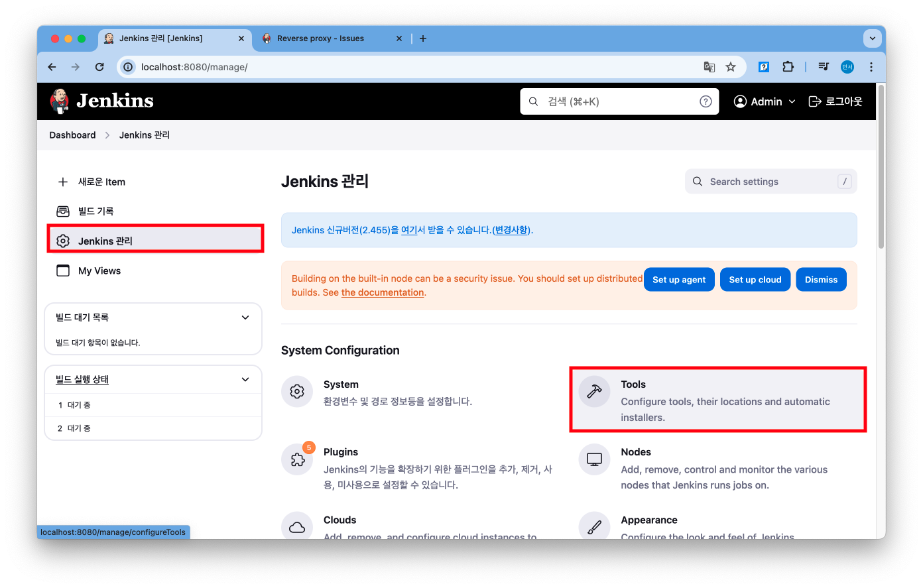923x588 pixels.
Task: Open the browser extensions puzzle icon
Action: coord(788,67)
